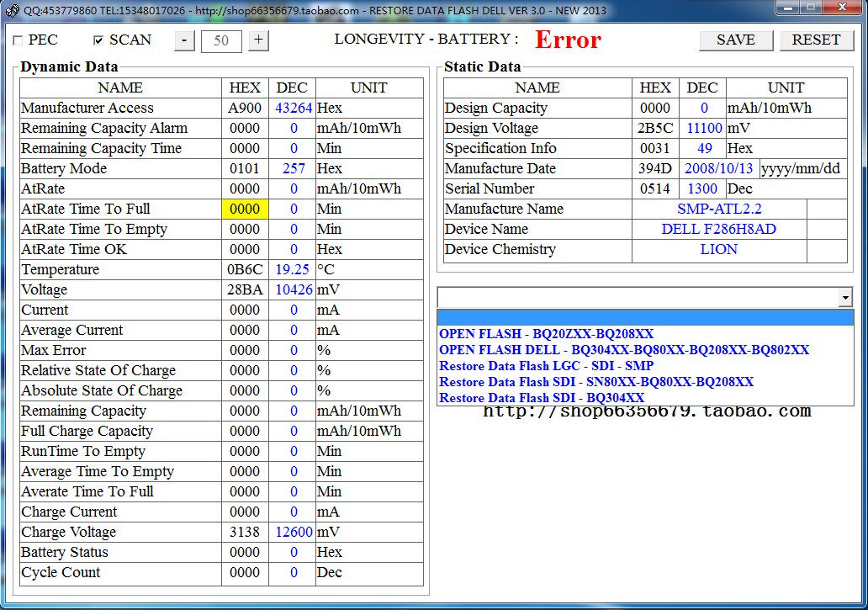Select OPEN FLASH DELL BQ304XX option
868x610 pixels.
[x=624, y=350]
